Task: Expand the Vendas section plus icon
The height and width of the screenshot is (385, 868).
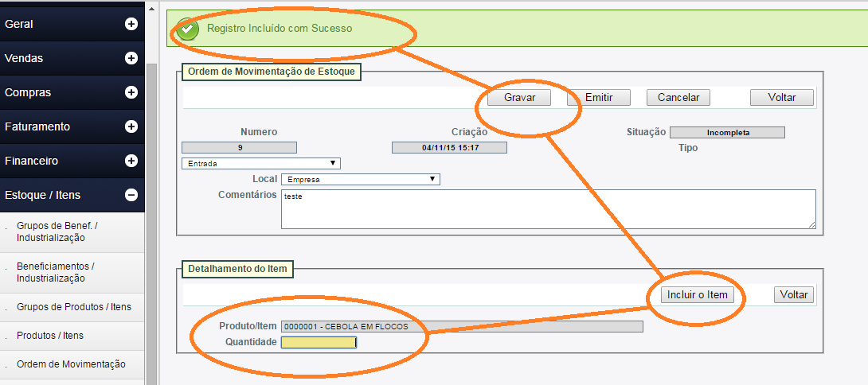Action: click(x=131, y=58)
